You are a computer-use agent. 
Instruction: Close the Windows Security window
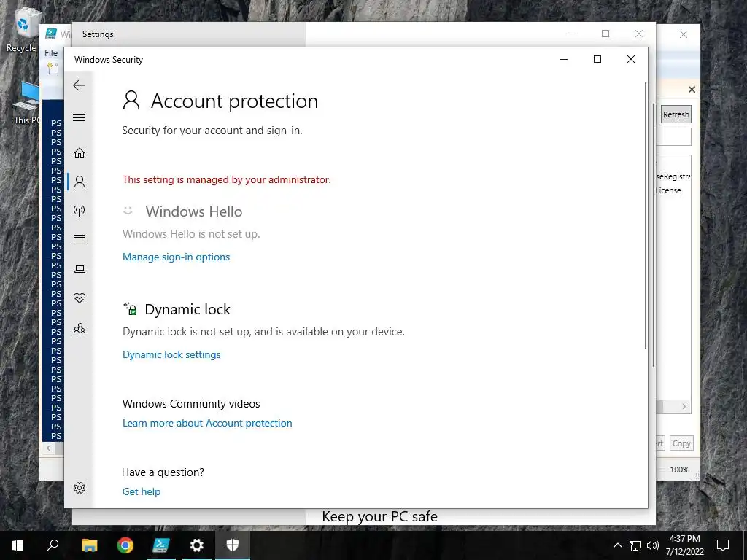(x=631, y=59)
